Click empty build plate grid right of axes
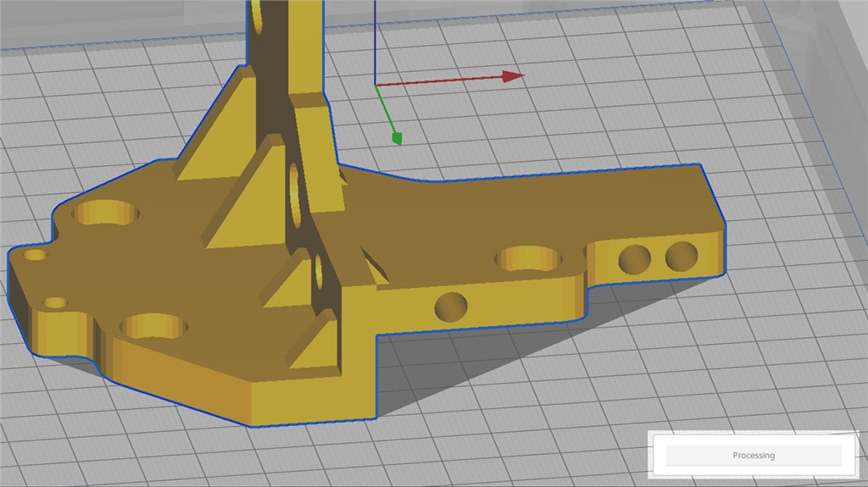Image resolution: width=868 pixels, height=487 pixels. click(636, 110)
